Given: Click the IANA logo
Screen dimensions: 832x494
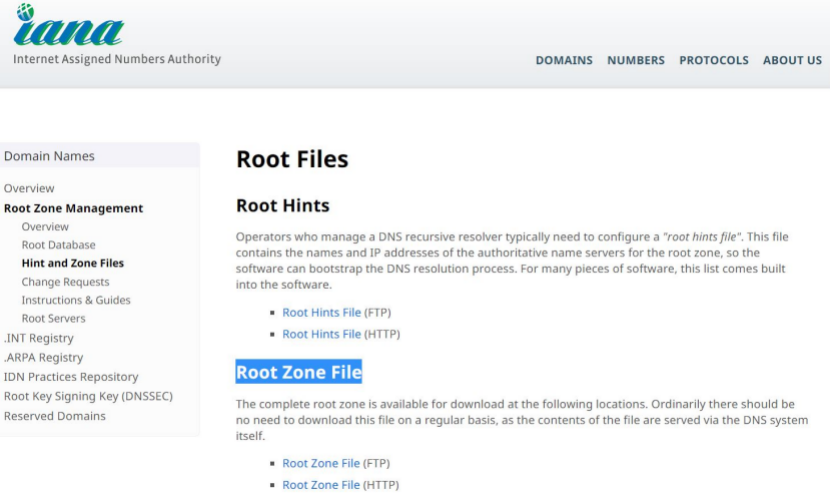Looking at the screenshot, I should tap(68, 30).
